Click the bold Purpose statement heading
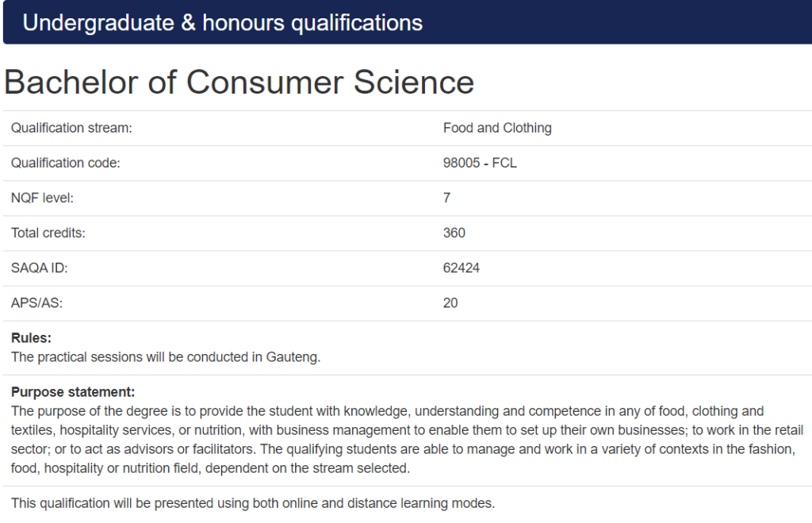The height and width of the screenshot is (523, 812). pyautogui.click(x=73, y=392)
